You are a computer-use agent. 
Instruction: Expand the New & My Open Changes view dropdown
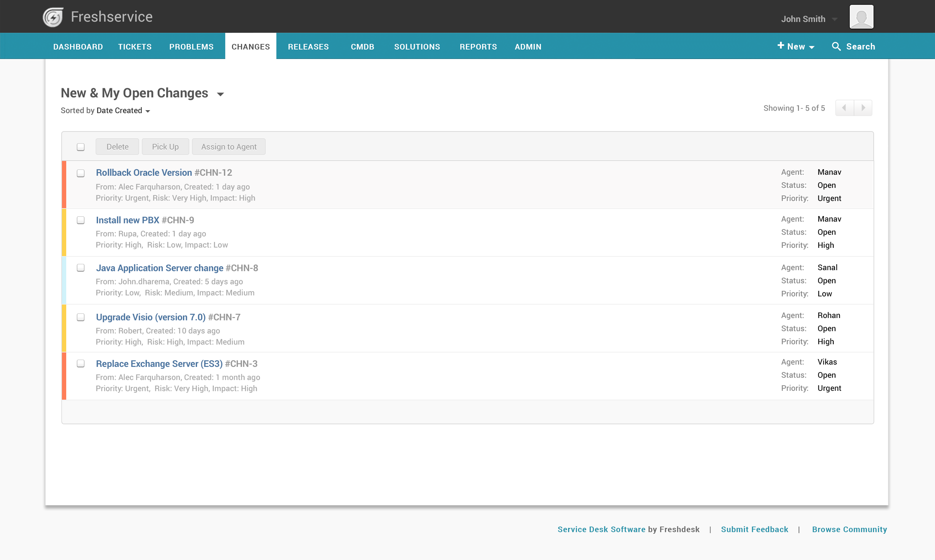(221, 94)
